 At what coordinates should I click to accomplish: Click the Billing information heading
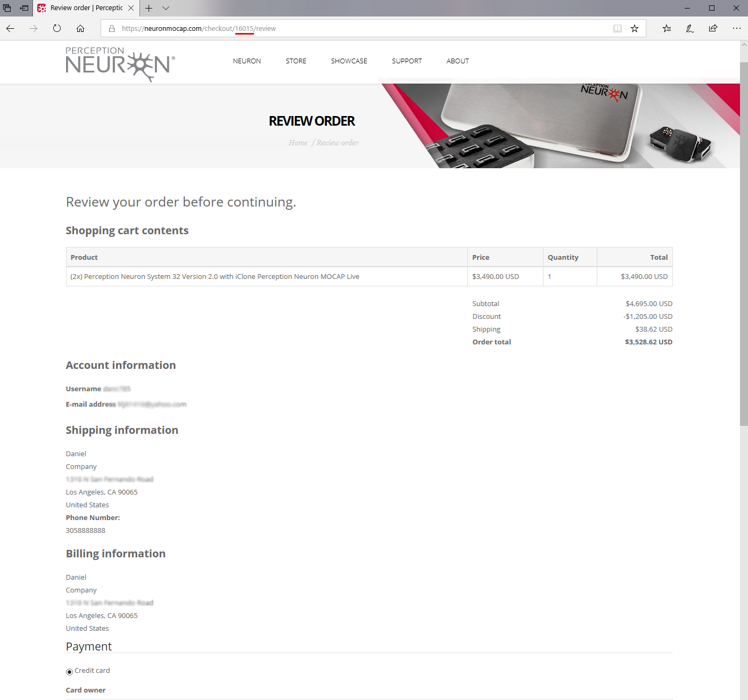tap(116, 554)
